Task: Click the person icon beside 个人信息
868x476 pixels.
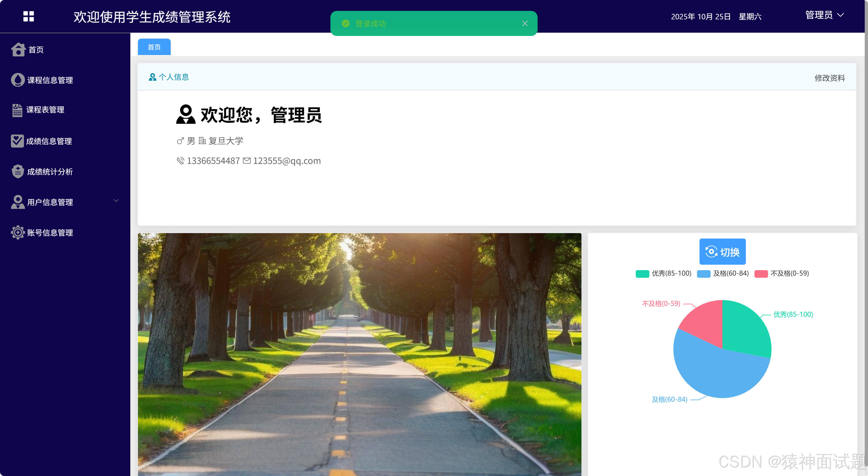Action: tap(152, 77)
